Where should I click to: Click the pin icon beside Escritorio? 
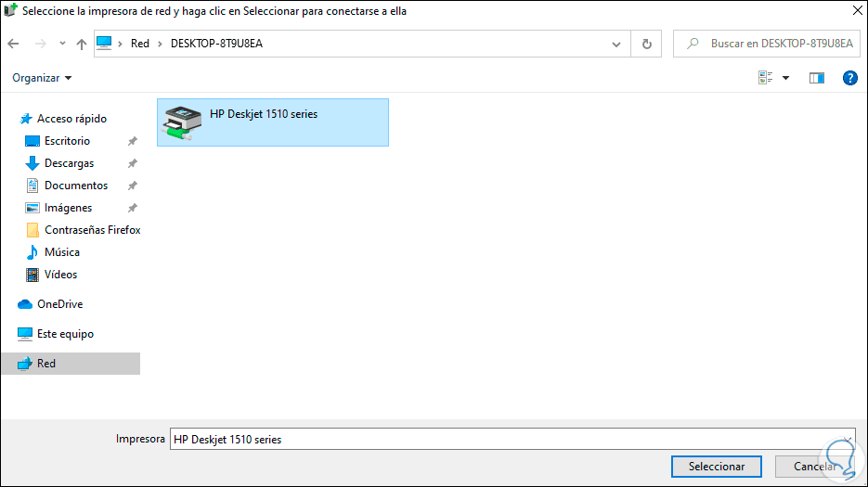pos(133,141)
